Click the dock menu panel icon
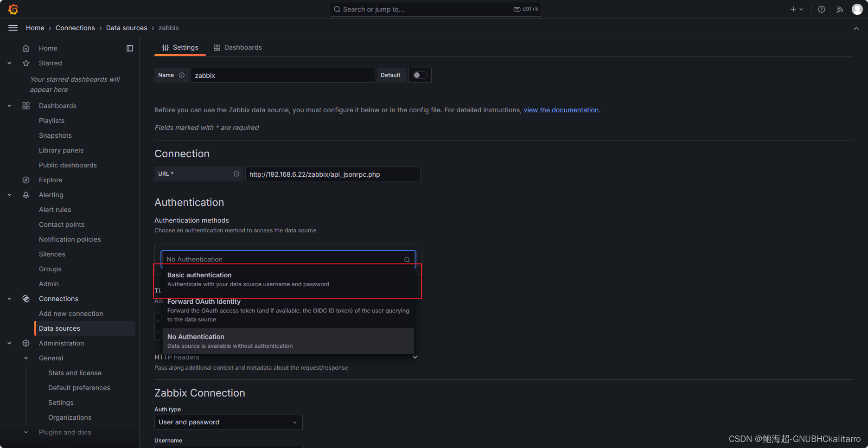Screen dimensions: 868x448 130,48
